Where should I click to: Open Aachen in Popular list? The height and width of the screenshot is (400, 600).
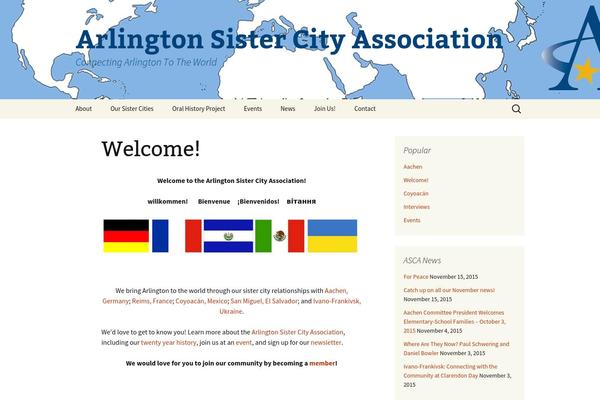pos(413,167)
